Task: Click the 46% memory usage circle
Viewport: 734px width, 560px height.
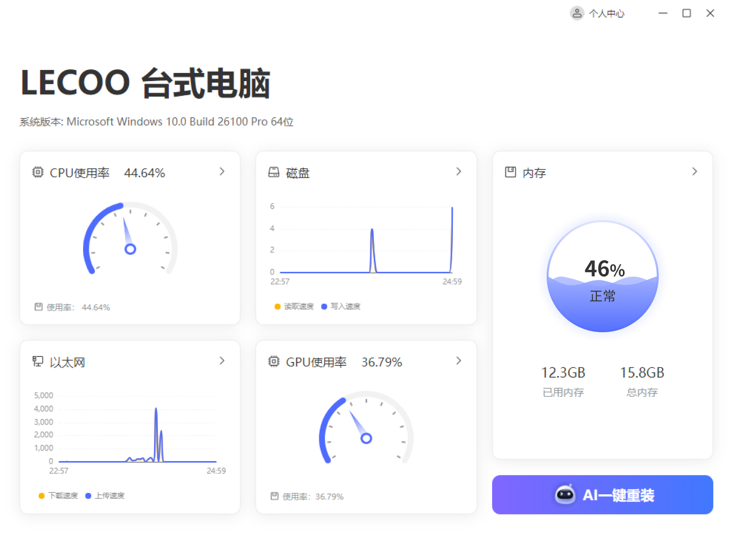Action: (603, 277)
